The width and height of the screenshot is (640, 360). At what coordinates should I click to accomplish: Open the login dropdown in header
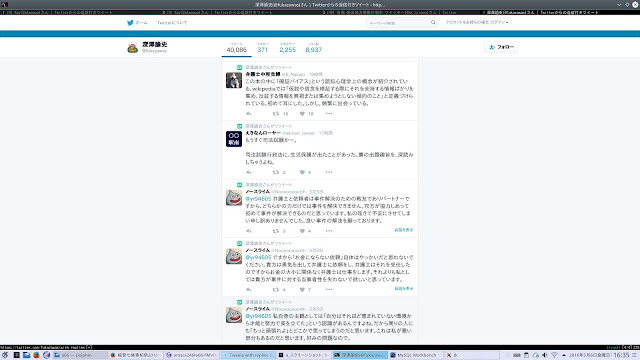[477, 22]
